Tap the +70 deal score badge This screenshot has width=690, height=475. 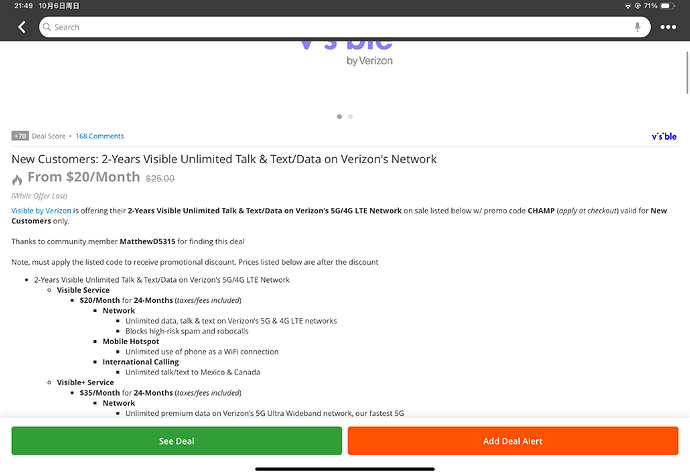pos(20,136)
